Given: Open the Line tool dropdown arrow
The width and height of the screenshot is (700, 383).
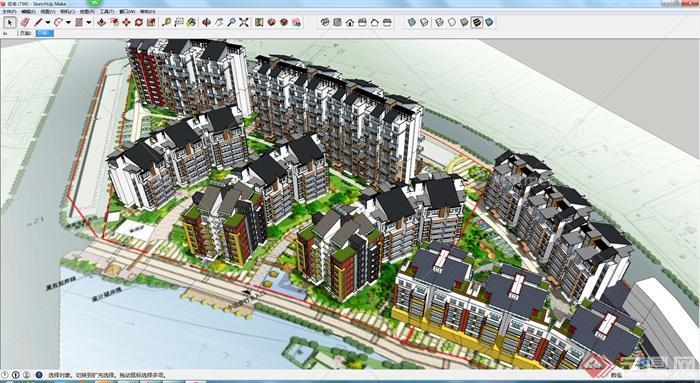Looking at the screenshot, I should tap(47, 22).
